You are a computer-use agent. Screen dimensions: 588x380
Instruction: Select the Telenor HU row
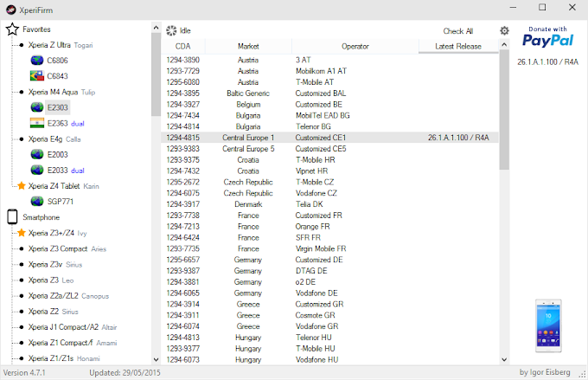(x=330, y=338)
